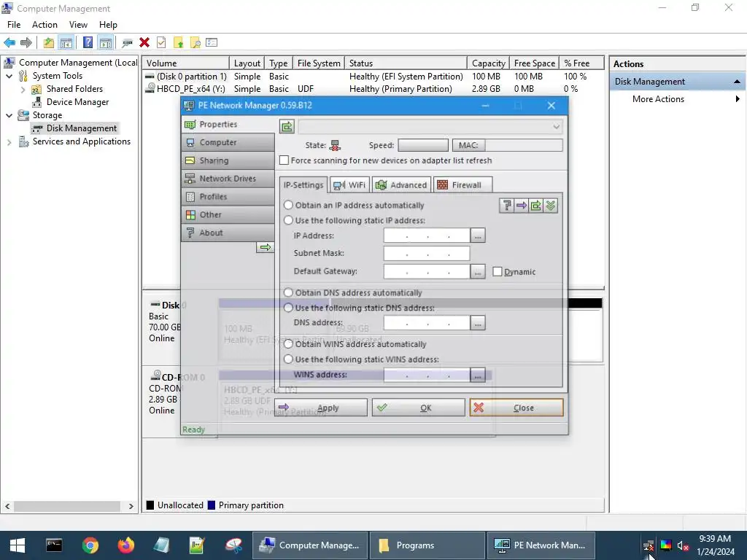Click the network tray icon with red X

[x=649, y=545]
